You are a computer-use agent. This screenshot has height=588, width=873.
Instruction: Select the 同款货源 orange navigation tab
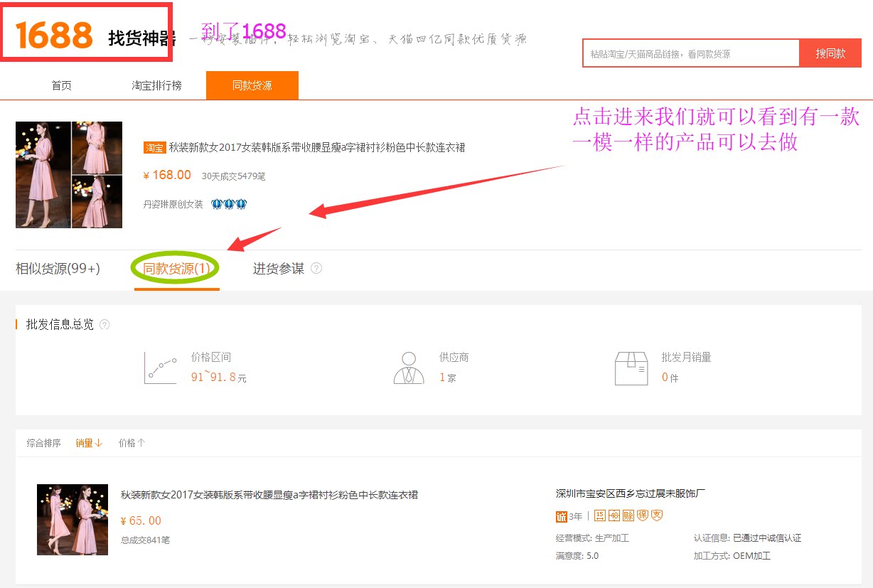point(252,85)
